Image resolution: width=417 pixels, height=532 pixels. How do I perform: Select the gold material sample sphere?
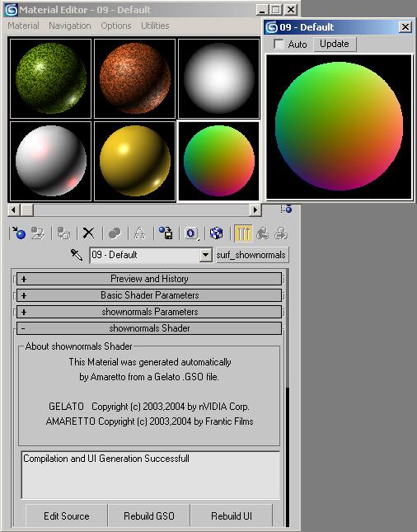tap(135, 161)
